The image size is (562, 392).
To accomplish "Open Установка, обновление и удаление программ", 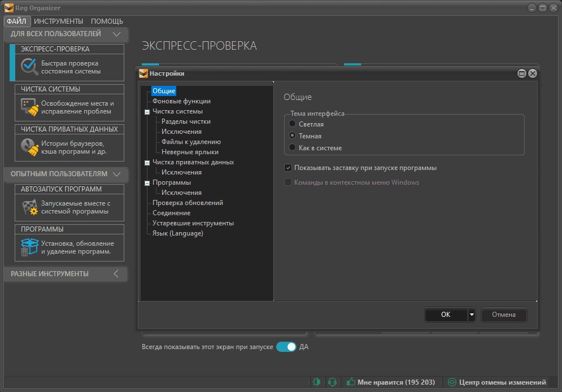I will coord(77,247).
